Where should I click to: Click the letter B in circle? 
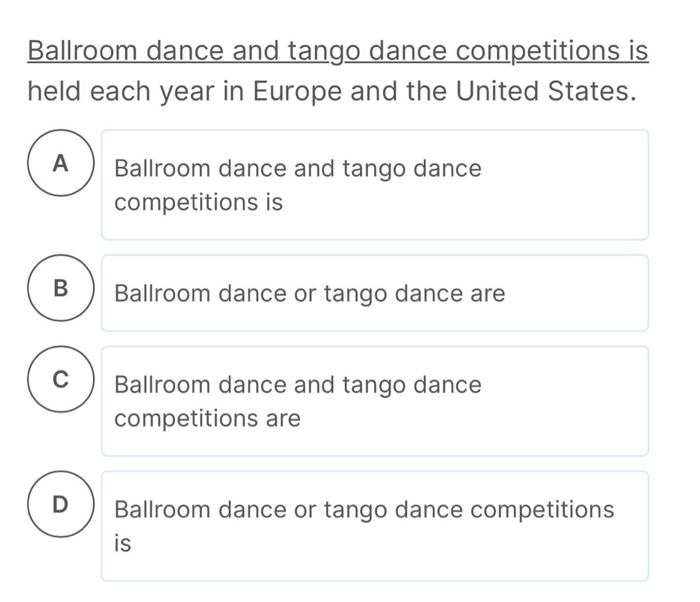tap(60, 288)
